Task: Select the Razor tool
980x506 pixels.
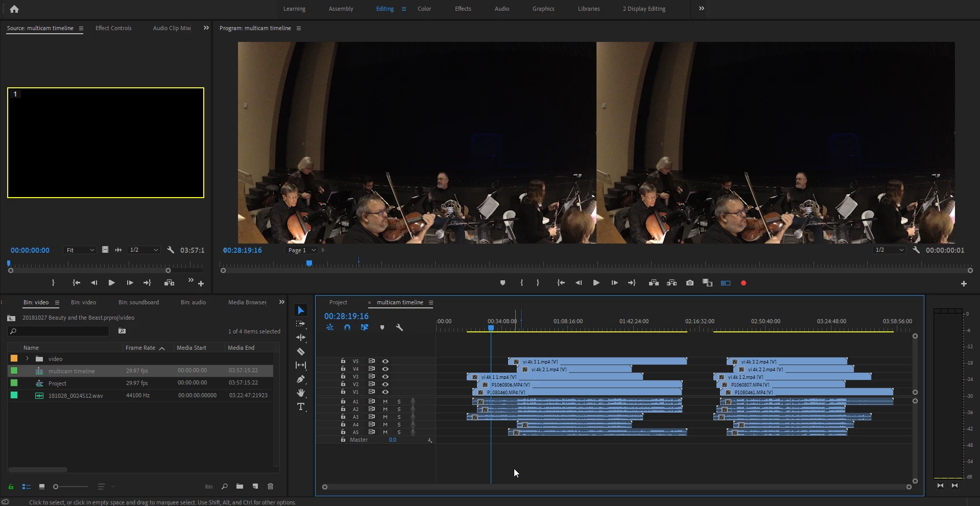Action: [x=301, y=351]
